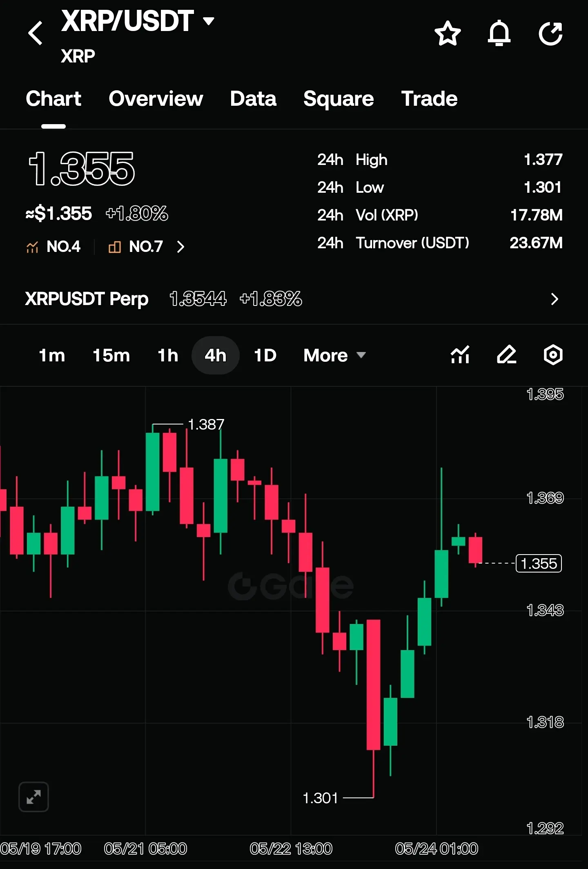This screenshot has width=588, height=869.
Task: Tap the current price 1.355 headline
Action: pyautogui.click(x=81, y=169)
